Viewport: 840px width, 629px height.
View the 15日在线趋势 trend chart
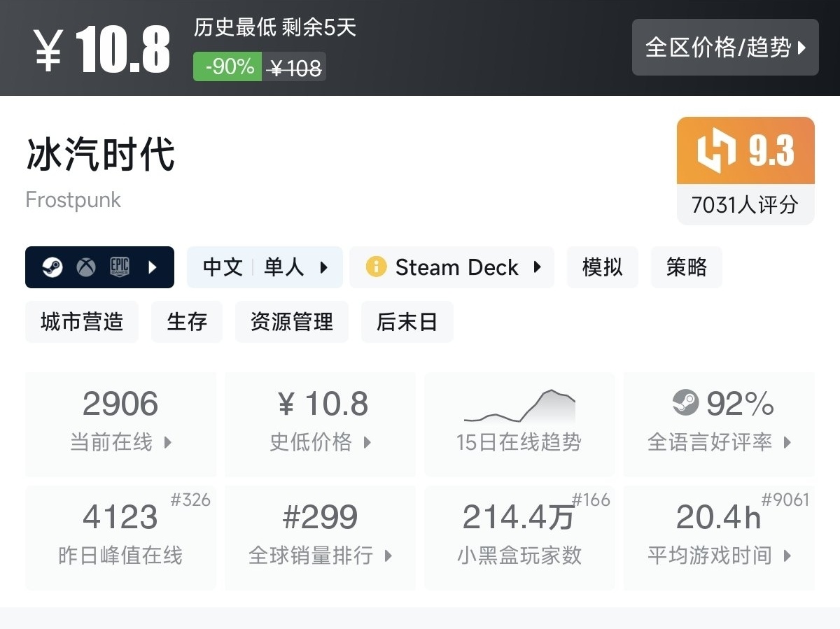click(519, 424)
